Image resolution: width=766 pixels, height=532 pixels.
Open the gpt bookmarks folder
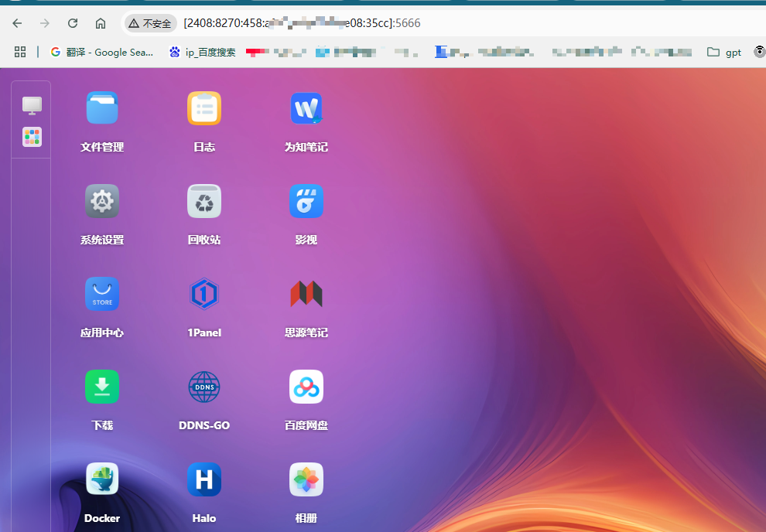click(x=724, y=53)
